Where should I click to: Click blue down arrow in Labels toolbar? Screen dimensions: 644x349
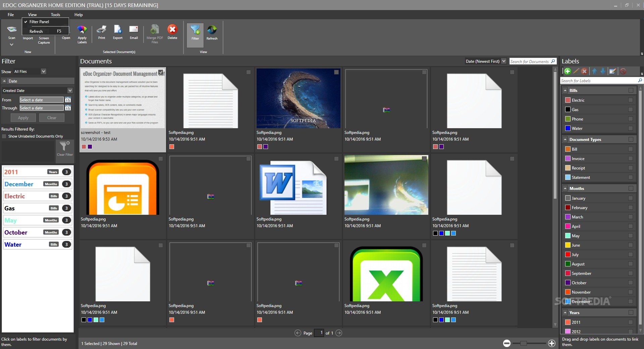tap(603, 71)
